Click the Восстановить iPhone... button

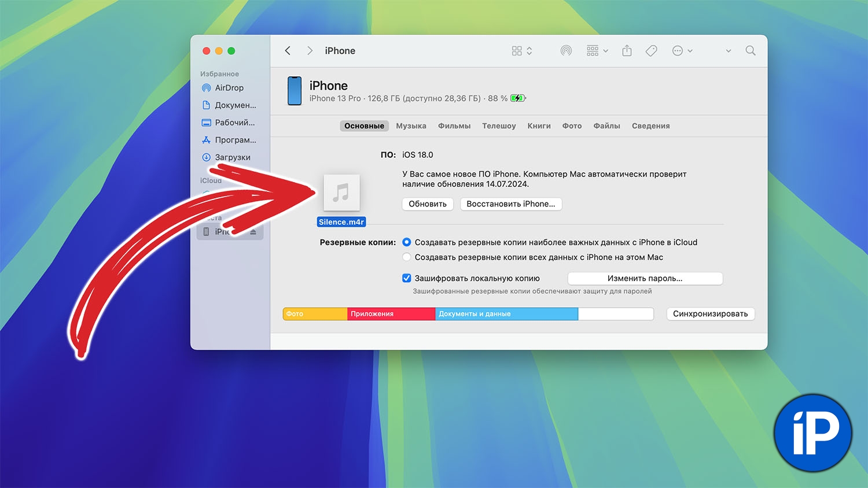pyautogui.click(x=511, y=204)
